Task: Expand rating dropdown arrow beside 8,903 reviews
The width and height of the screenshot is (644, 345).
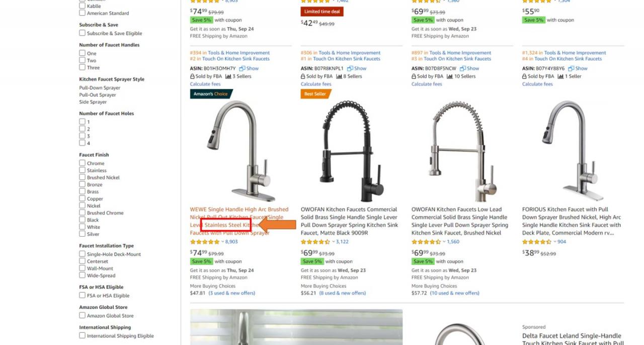Action: tap(223, 242)
